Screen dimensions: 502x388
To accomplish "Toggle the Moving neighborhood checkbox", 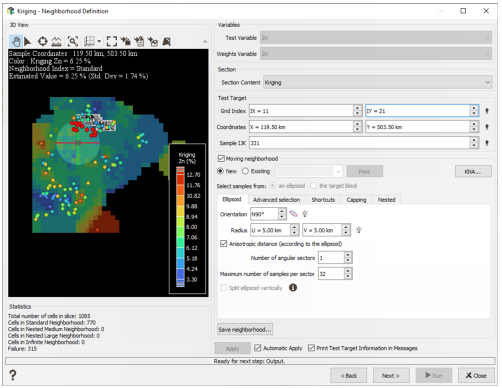I will (221, 158).
